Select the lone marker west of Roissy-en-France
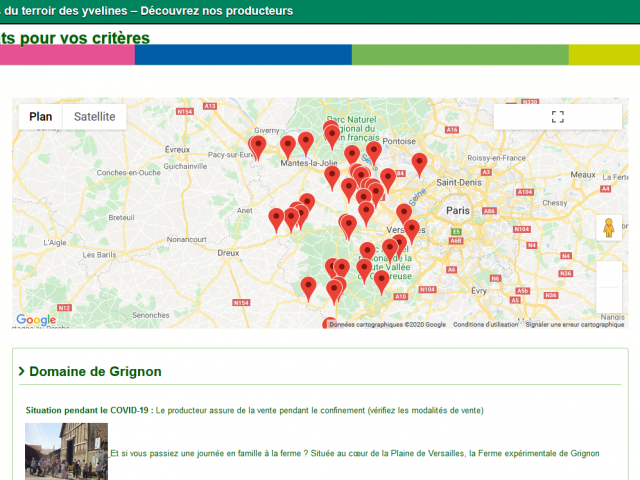The height and width of the screenshot is (480, 640). pyautogui.click(x=419, y=165)
